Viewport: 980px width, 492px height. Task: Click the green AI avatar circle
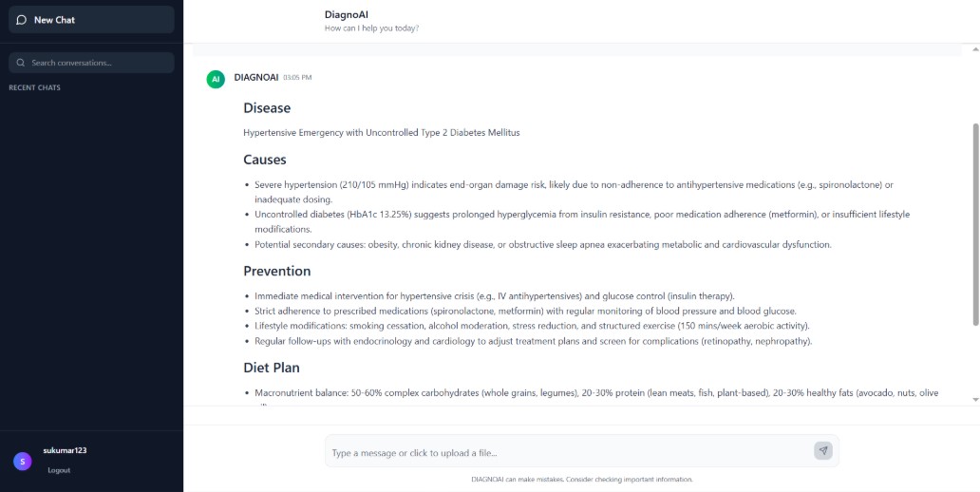[x=216, y=79]
